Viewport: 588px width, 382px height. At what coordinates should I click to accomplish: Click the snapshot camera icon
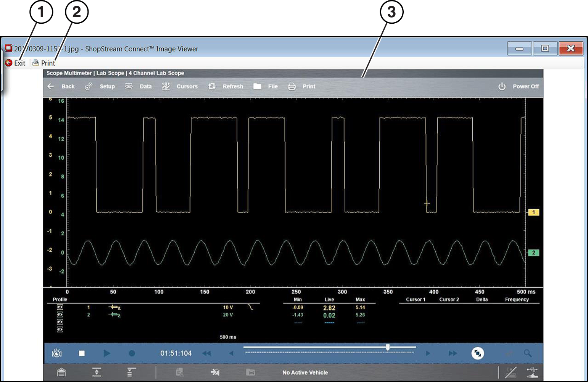click(57, 353)
